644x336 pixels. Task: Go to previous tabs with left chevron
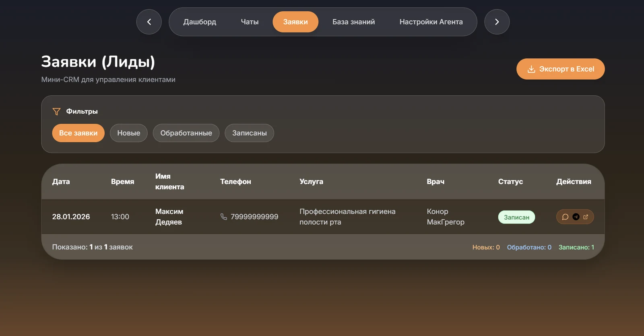point(149,22)
